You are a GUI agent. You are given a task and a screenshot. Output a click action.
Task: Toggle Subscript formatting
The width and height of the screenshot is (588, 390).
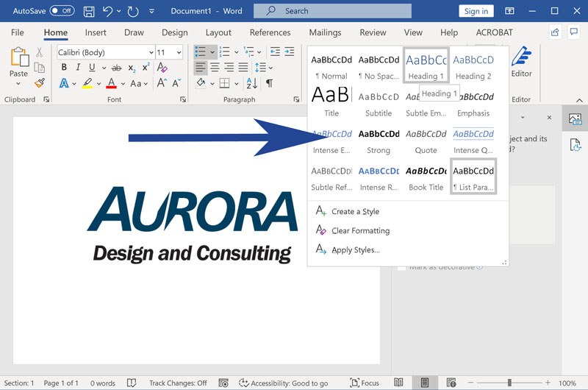pos(132,68)
